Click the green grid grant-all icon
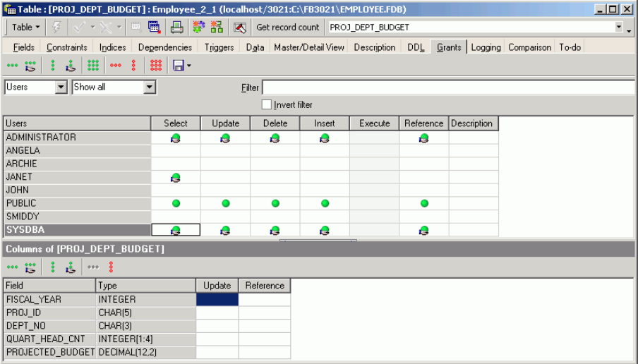Screen dimensions: 638x364 93,65
